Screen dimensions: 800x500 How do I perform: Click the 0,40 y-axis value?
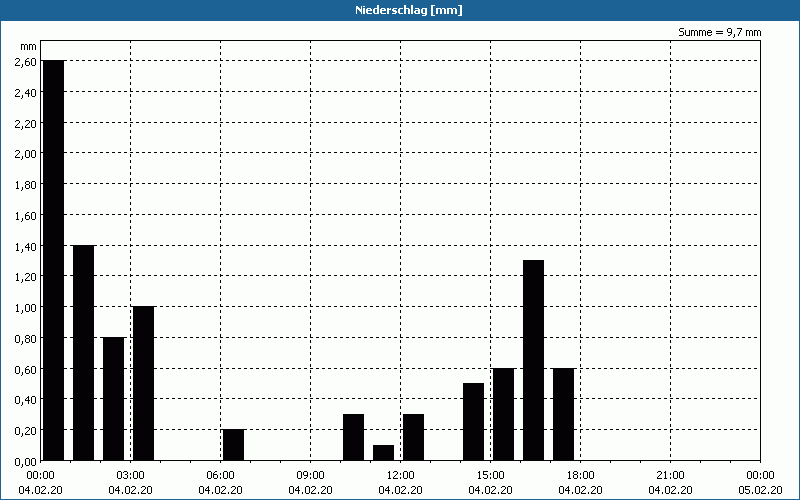[26, 399]
